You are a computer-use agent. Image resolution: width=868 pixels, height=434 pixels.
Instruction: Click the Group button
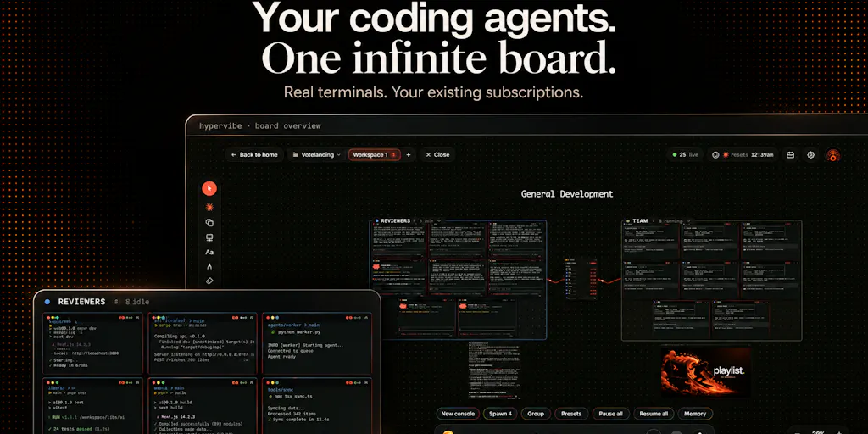click(536, 414)
